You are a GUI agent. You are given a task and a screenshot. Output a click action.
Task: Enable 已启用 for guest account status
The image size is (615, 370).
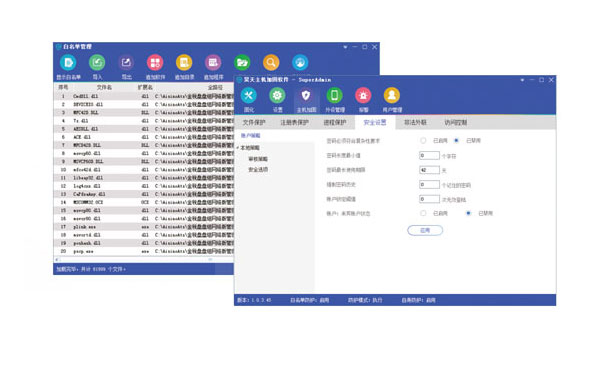[423, 213]
